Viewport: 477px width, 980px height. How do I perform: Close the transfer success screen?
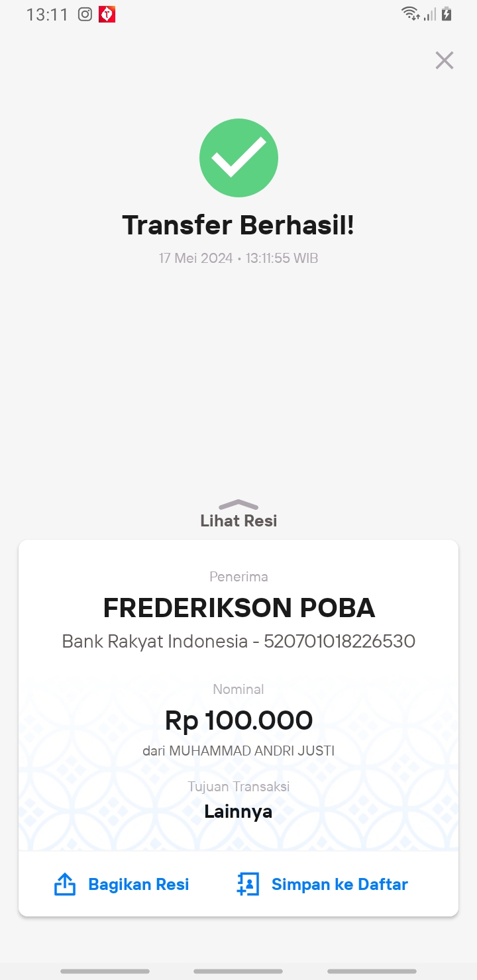[444, 60]
